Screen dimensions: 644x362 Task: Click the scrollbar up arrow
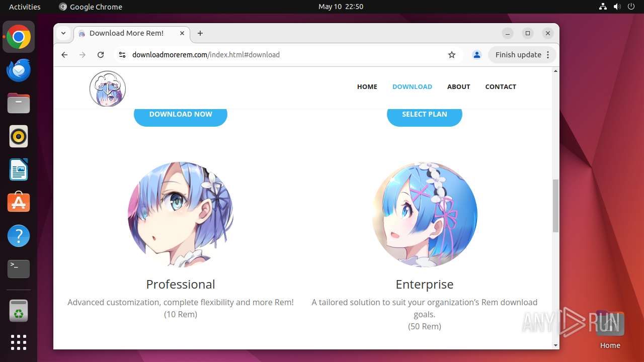pos(555,71)
